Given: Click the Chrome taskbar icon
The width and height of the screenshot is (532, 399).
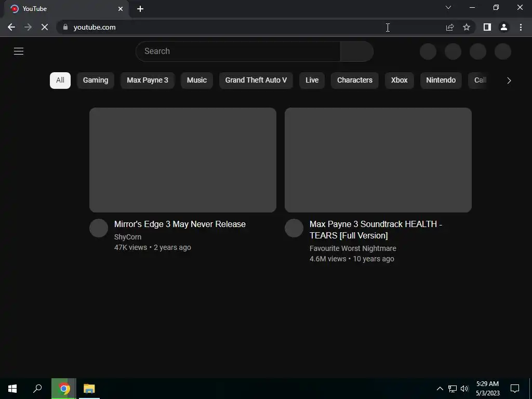Looking at the screenshot, I should pos(64,389).
